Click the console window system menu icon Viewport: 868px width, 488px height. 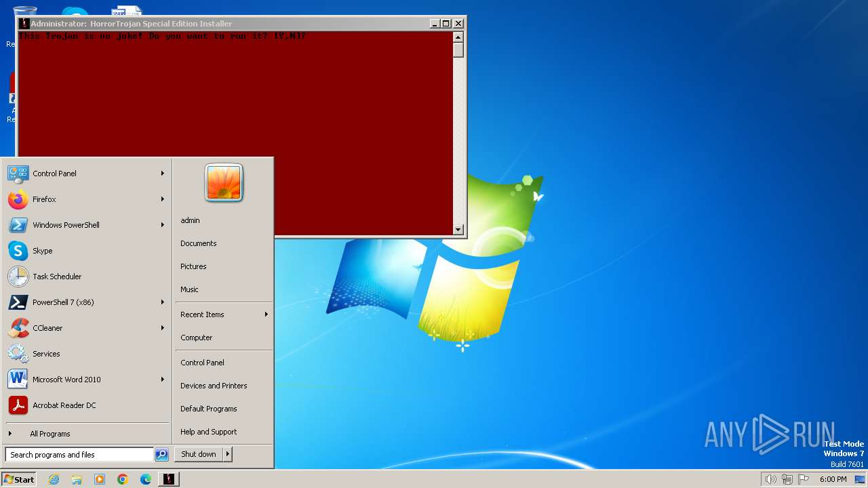pos(24,24)
